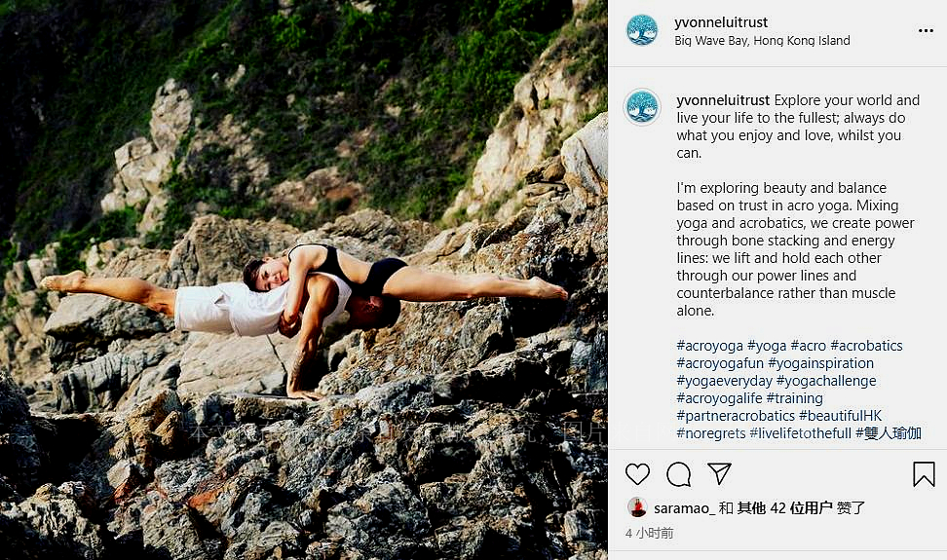Click the acro yoga photo on the rocks
The image size is (947, 560).
(x=304, y=280)
